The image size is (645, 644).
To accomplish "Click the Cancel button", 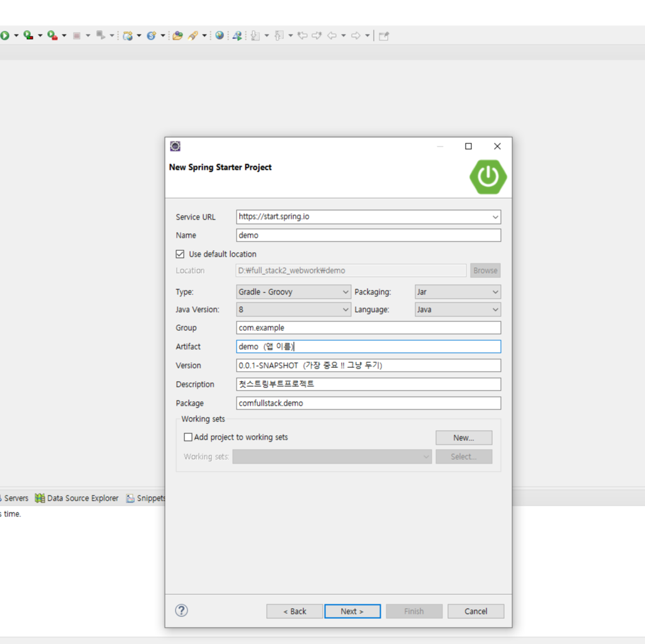I will pos(476,611).
